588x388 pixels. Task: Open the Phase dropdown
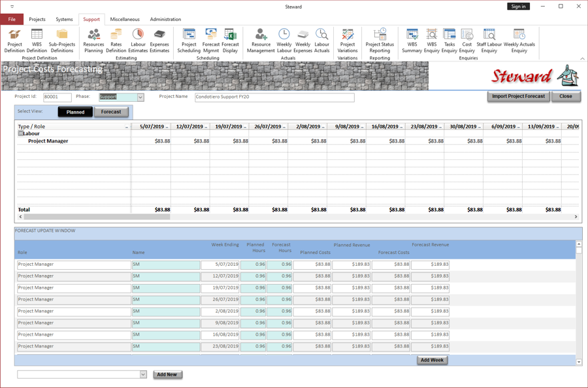140,97
